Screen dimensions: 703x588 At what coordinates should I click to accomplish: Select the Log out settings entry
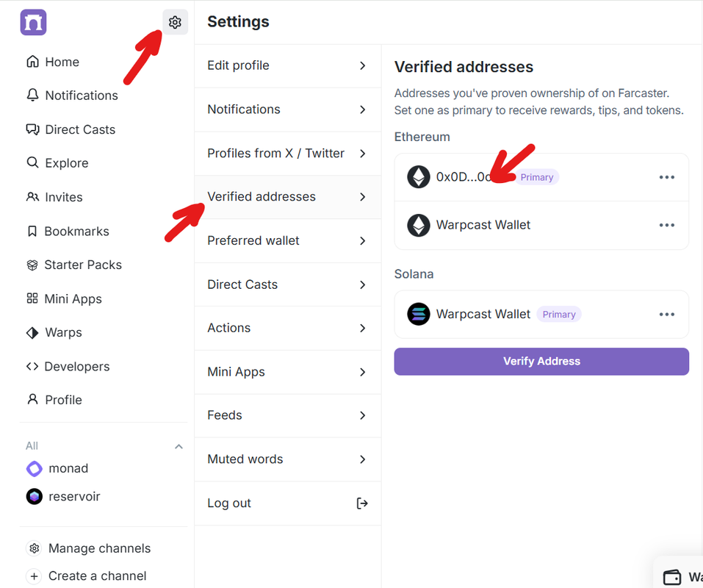[x=288, y=503]
